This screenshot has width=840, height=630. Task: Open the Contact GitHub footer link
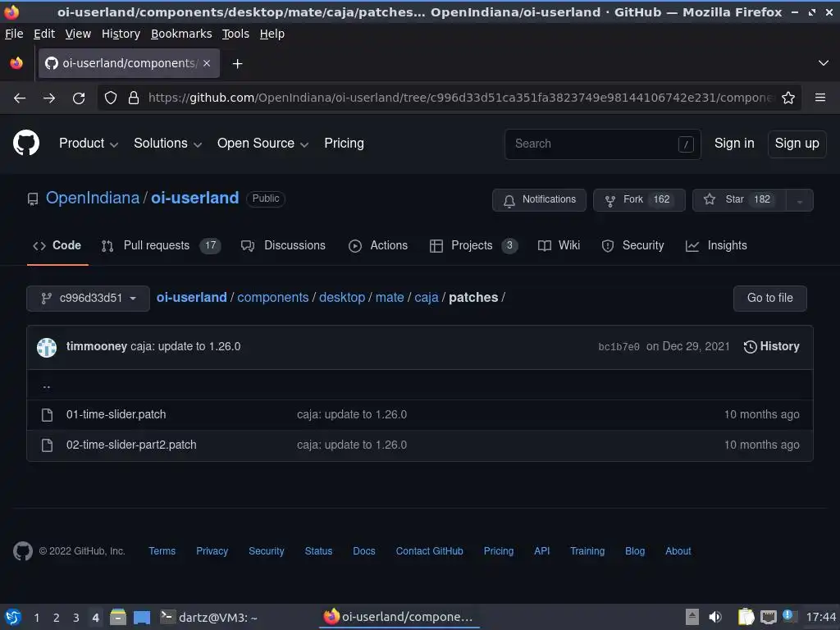pyautogui.click(x=429, y=551)
